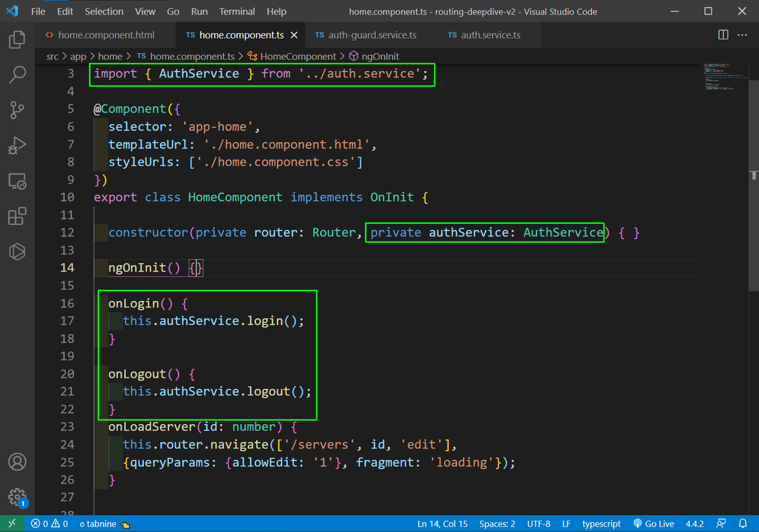Open the Explorer view in activity bar
759x532 pixels.
coord(17,39)
